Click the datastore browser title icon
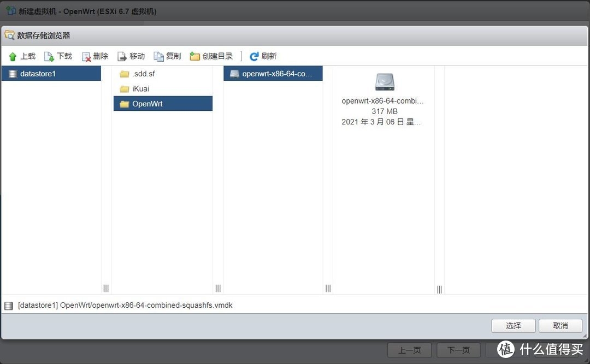 [x=9, y=35]
